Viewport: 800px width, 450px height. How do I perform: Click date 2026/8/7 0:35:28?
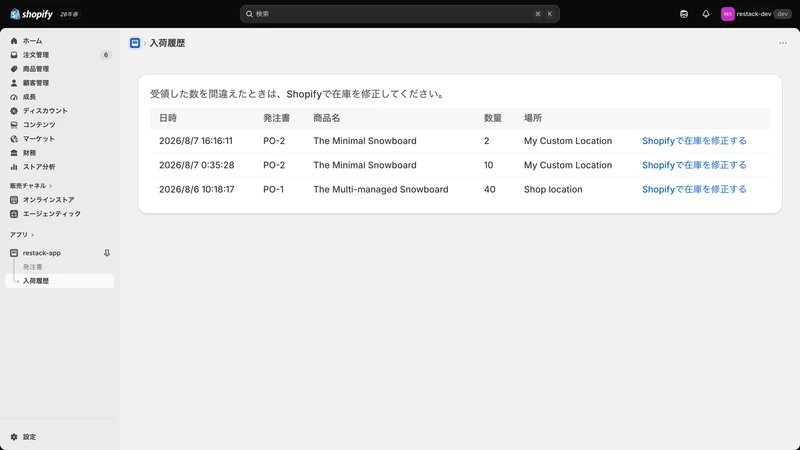(x=196, y=165)
